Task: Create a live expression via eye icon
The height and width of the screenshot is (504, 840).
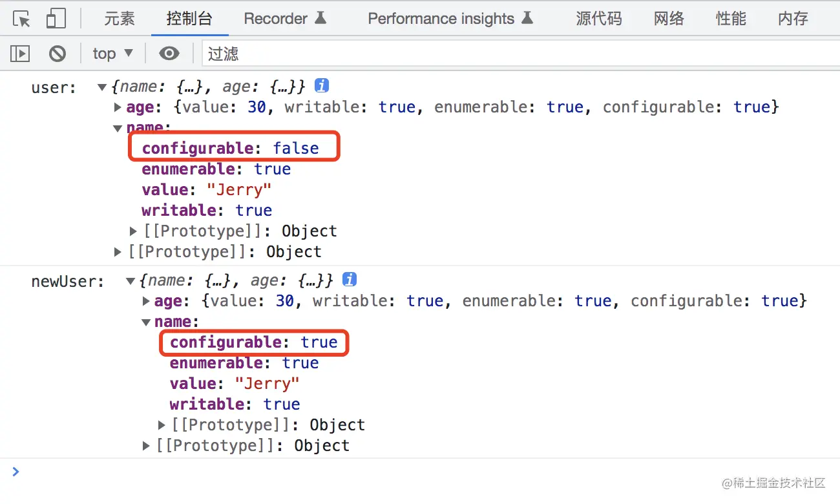Action: (169, 54)
